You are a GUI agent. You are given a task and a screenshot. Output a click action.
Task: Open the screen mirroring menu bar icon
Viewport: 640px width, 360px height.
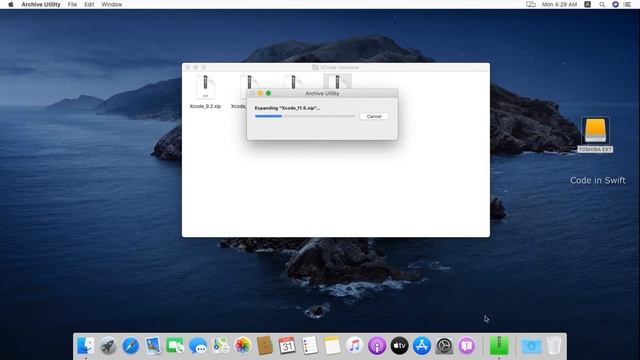pyautogui.click(x=531, y=4)
